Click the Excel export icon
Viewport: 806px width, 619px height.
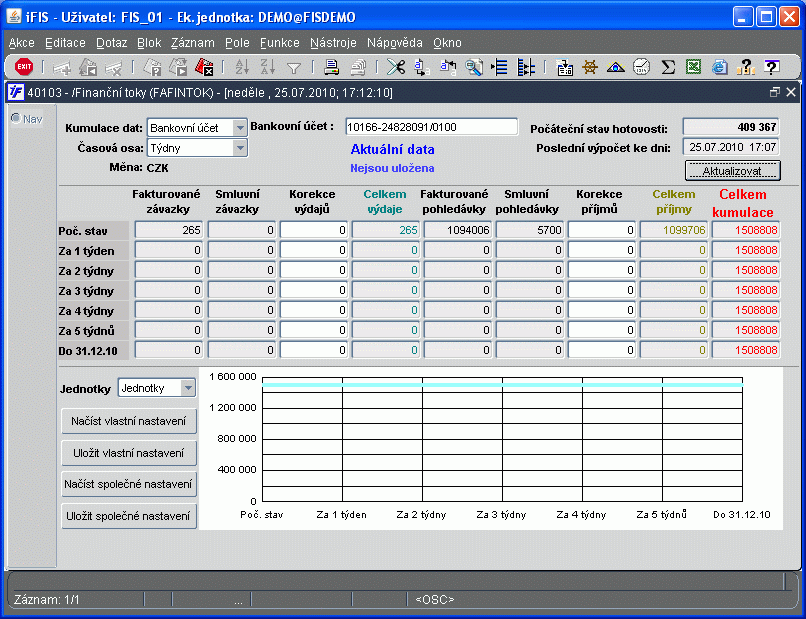coord(692,67)
